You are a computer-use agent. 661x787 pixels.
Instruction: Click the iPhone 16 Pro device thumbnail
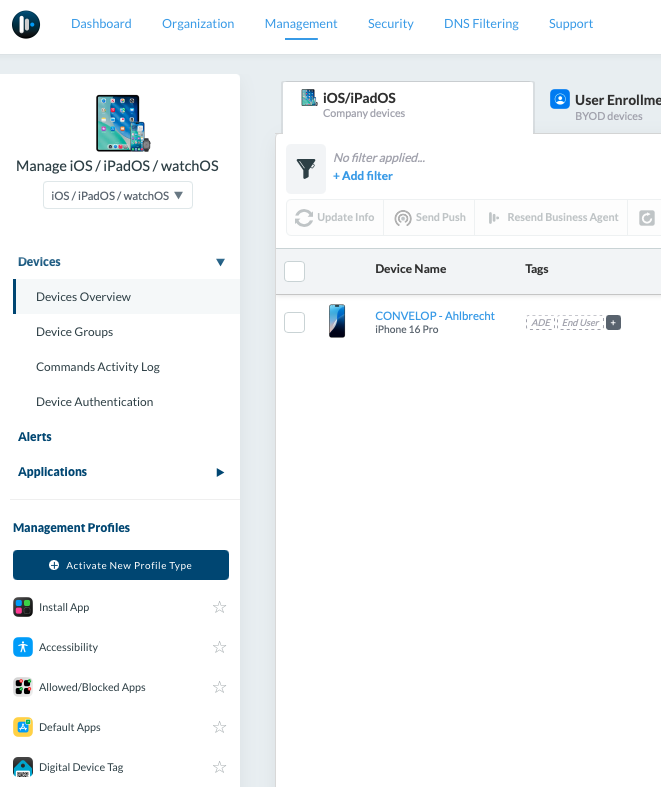337,321
